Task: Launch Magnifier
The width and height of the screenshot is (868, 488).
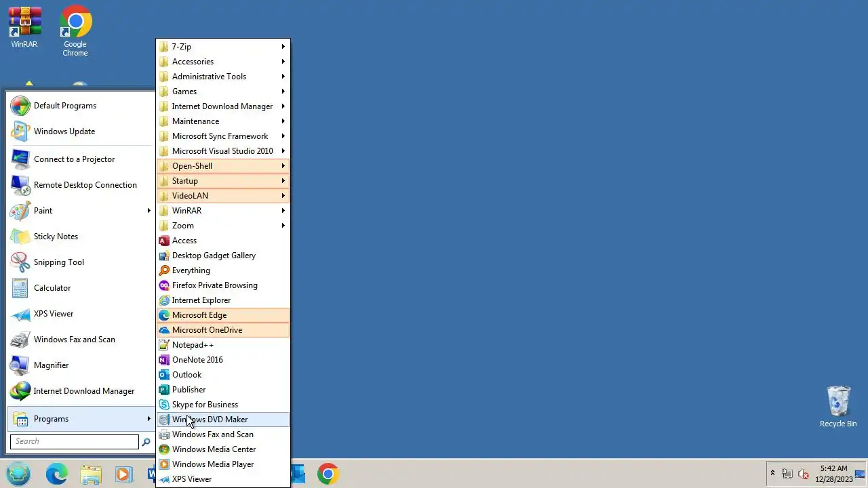Action: (81, 365)
